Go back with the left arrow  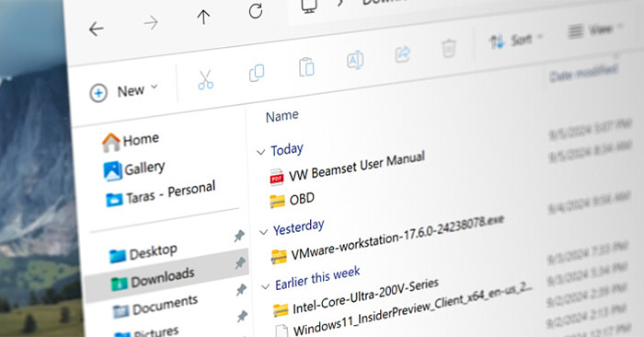(x=96, y=29)
